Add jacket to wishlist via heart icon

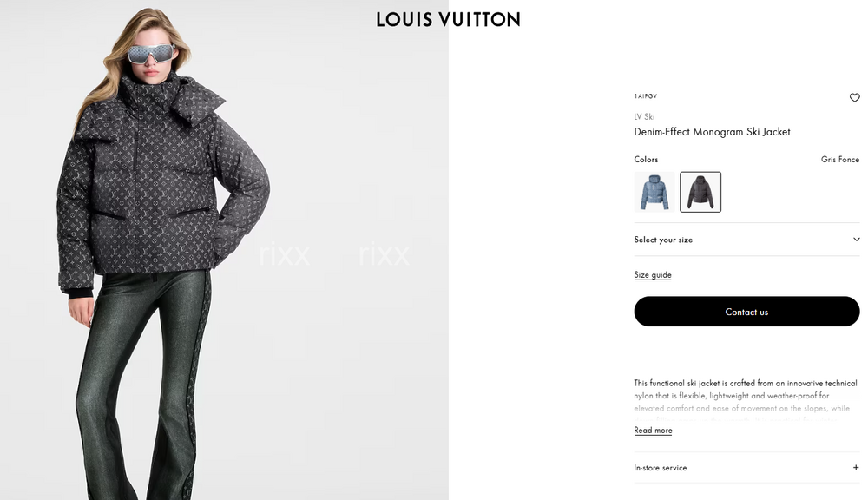[854, 97]
